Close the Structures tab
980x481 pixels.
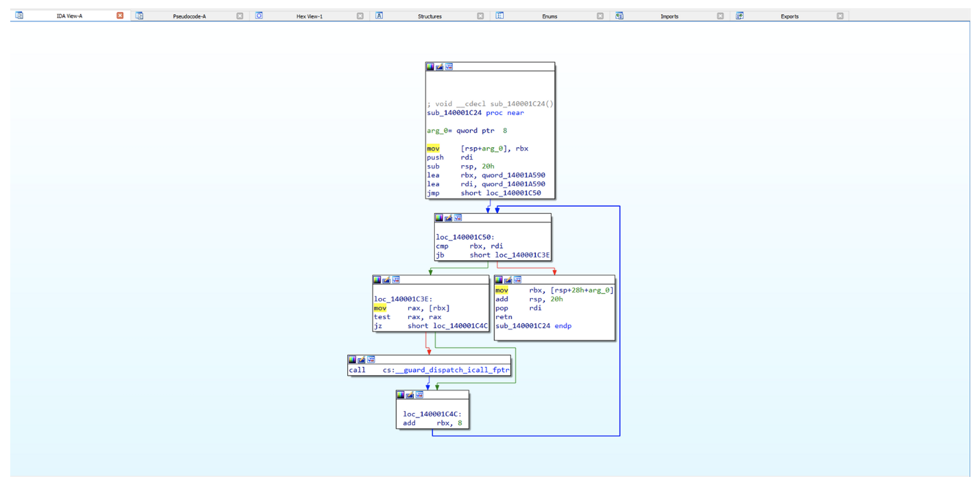[481, 16]
